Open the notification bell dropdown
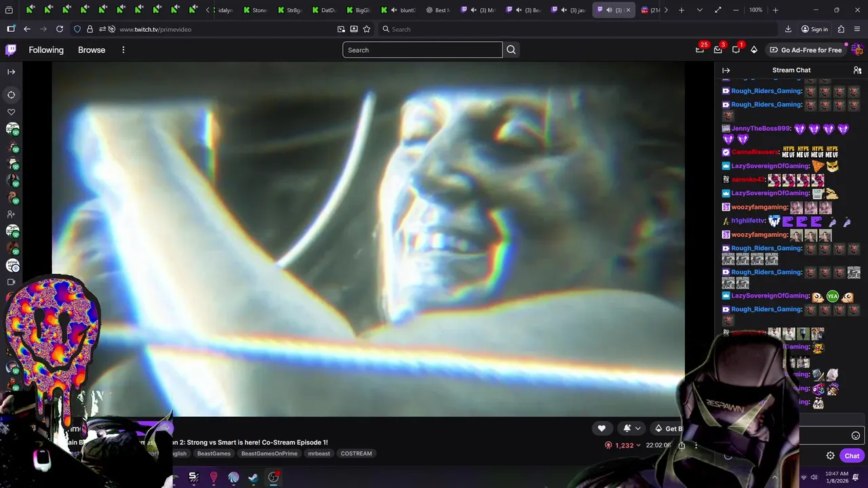 (x=631, y=428)
